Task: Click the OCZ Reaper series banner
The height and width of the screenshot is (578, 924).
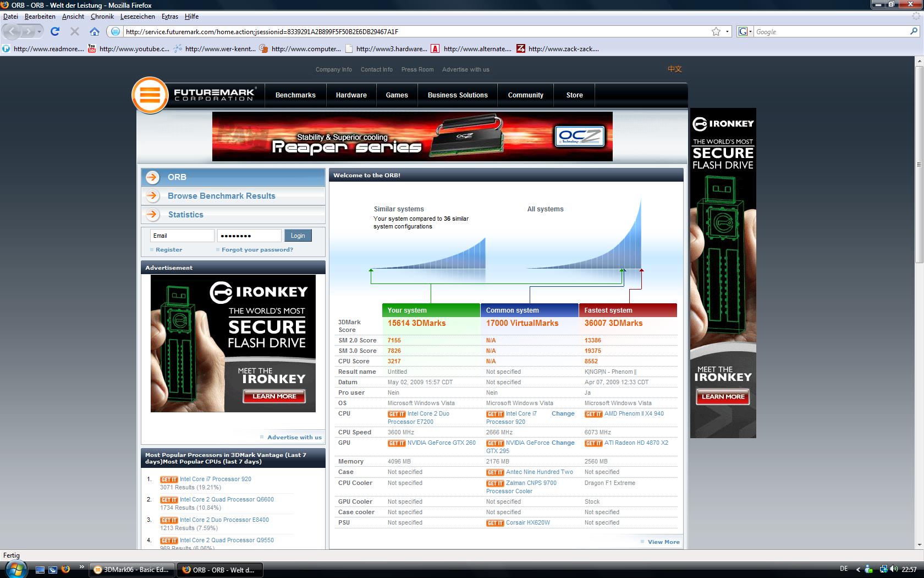Action: (x=413, y=137)
